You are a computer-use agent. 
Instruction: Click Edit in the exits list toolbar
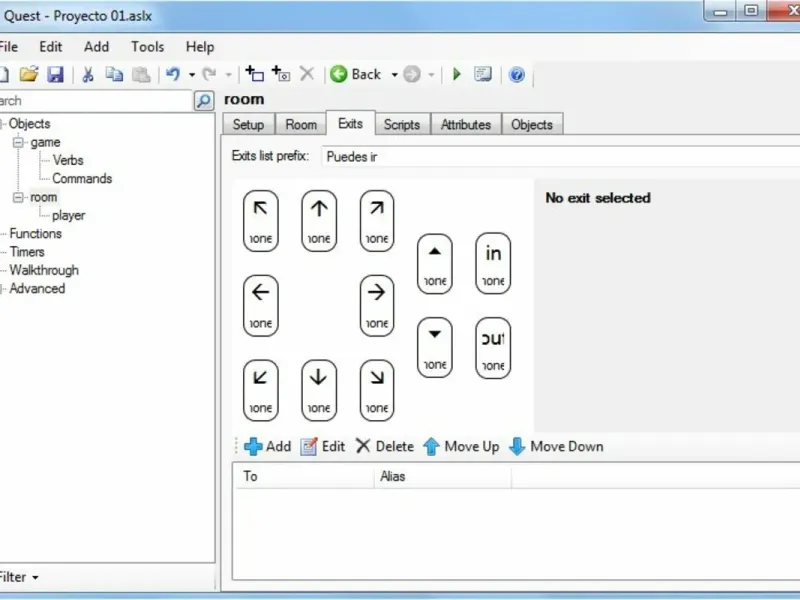click(322, 446)
